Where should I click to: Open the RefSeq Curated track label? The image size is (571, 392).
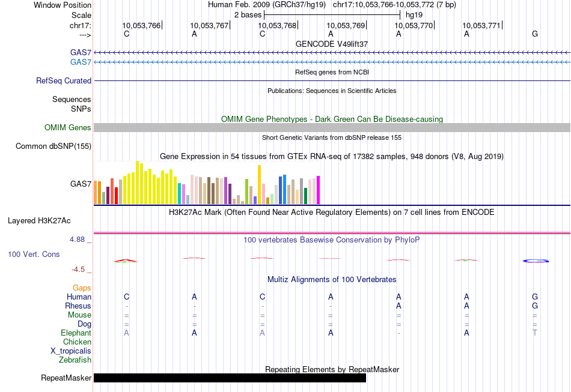[63, 80]
